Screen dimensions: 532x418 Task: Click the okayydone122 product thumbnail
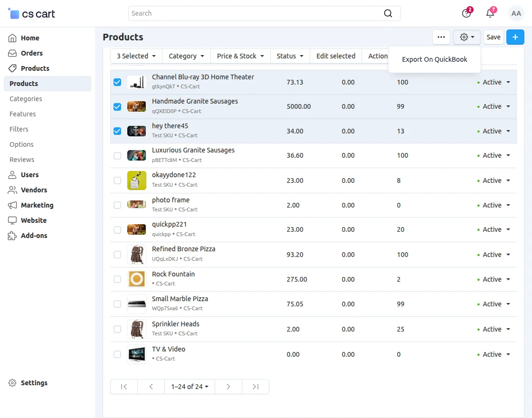[137, 180]
